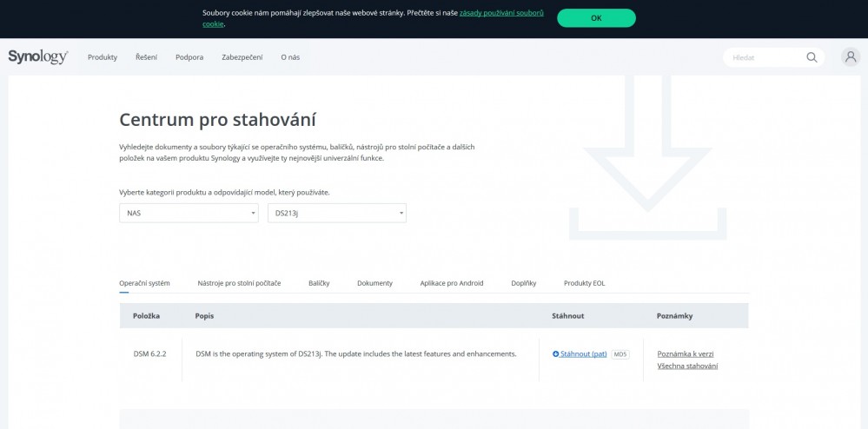Screen dimensions: 868x429
Task: Open the user account profile icon
Action: (x=851, y=56)
